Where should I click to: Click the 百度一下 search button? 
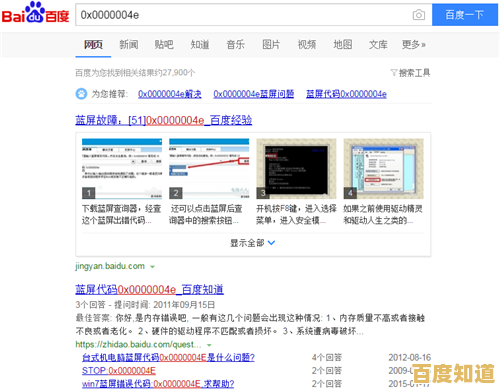(x=465, y=15)
